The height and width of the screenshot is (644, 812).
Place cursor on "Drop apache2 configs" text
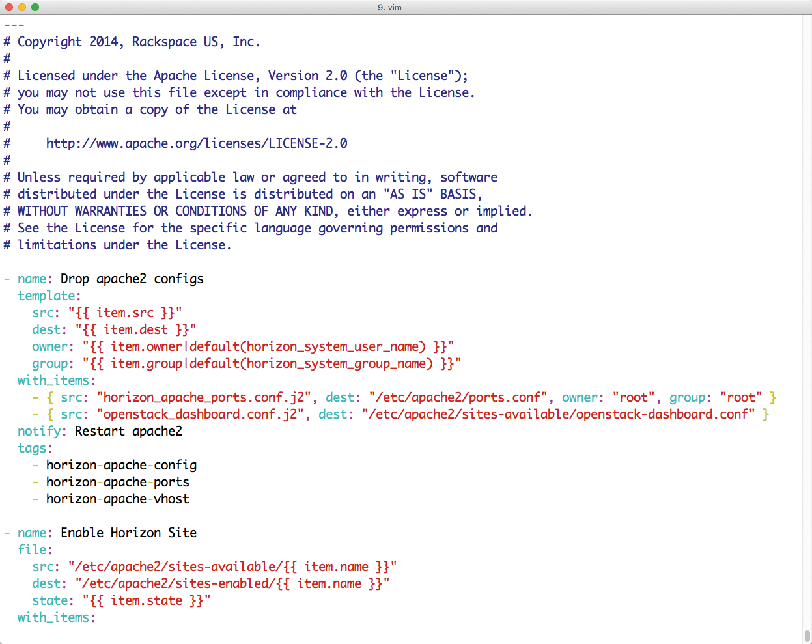click(132, 279)
